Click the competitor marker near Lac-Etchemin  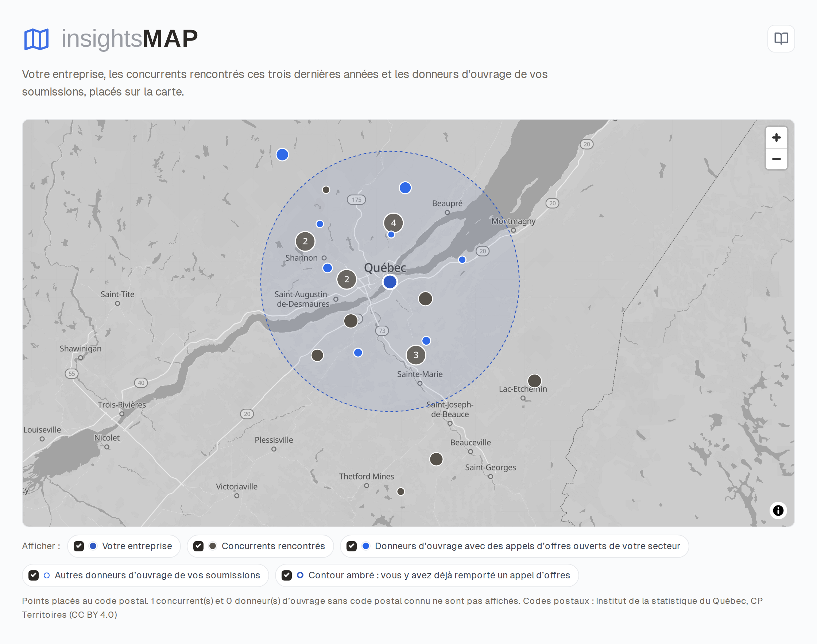point(534,381)
